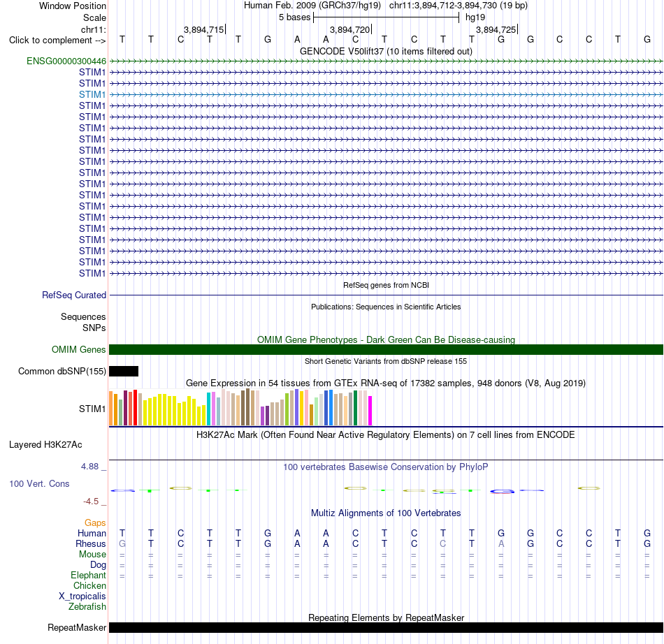Viewport: 664px width, 644px height.
Task: Click the GENCODE V50lift37 track title
Action: click(386, 51)
